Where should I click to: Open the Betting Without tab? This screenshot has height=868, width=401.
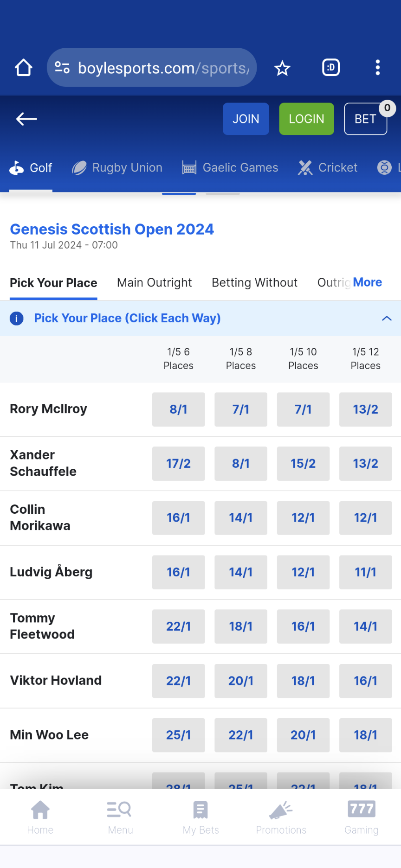click(254, 282)
